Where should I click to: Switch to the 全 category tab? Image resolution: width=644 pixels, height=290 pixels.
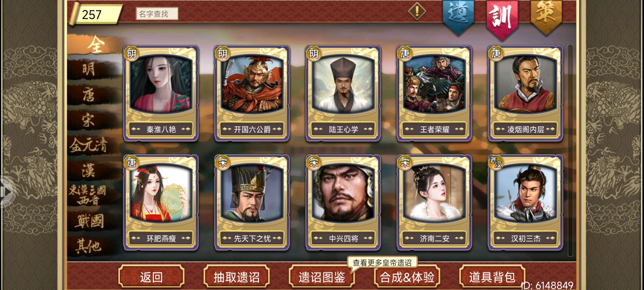(95, 44)
